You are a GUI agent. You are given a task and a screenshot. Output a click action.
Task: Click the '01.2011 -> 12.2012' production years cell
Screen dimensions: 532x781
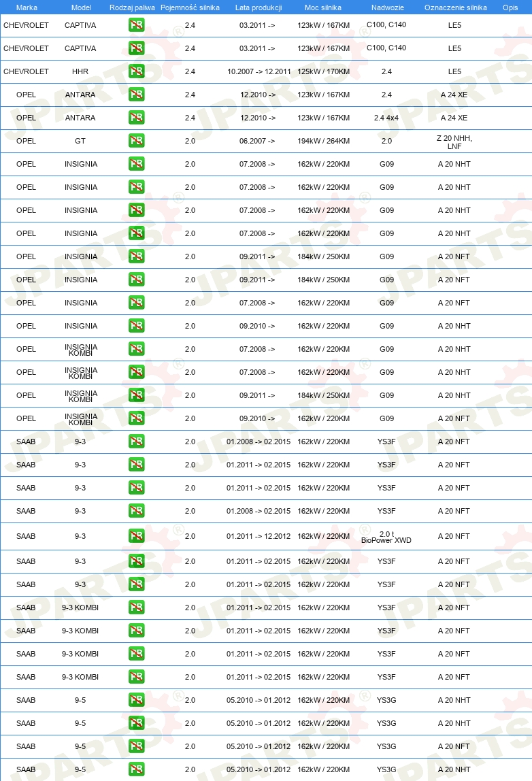coord(259,537)
